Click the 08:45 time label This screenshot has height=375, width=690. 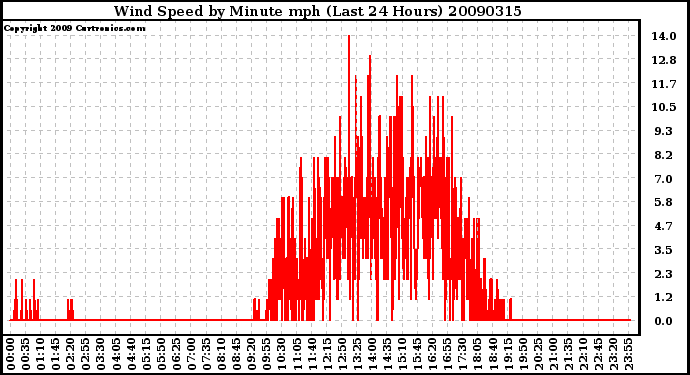(236, 354)
